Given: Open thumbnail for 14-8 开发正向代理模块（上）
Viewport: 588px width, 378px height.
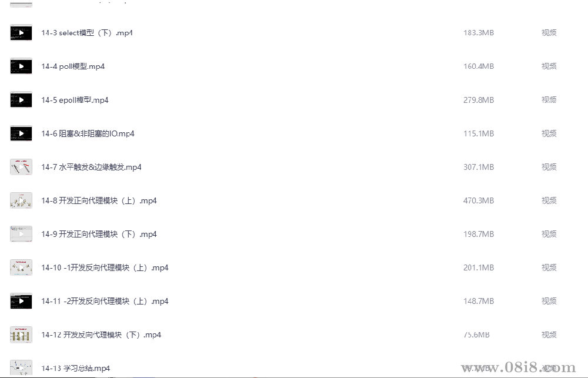Looking at the screenshot, I should (21, 200).
